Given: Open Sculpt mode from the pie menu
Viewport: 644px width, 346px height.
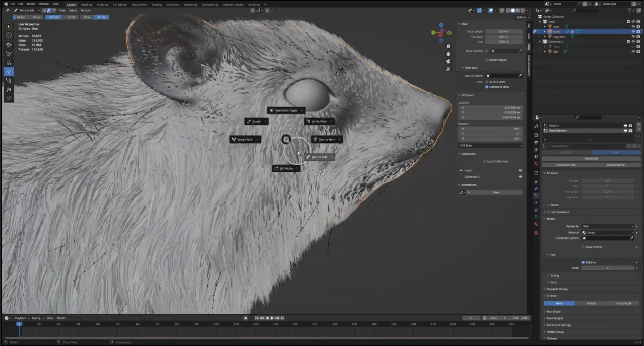Looking at the screenshot, I should point(256,121).
